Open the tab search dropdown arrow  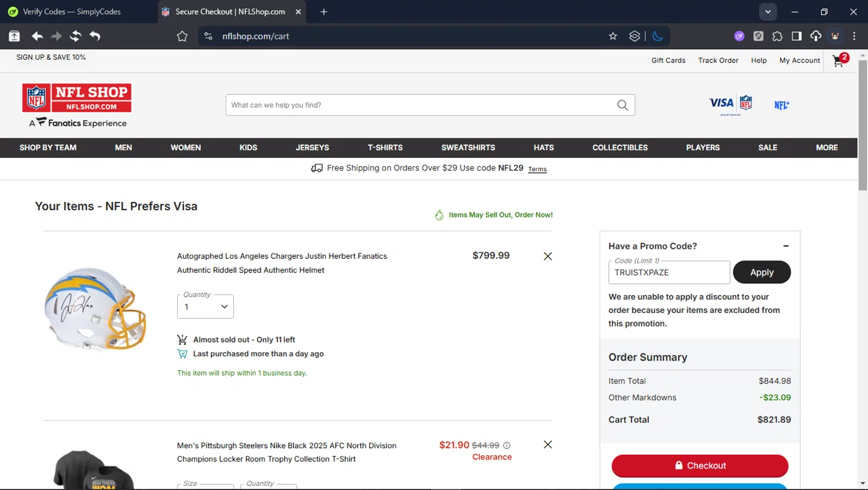[768, 12]
